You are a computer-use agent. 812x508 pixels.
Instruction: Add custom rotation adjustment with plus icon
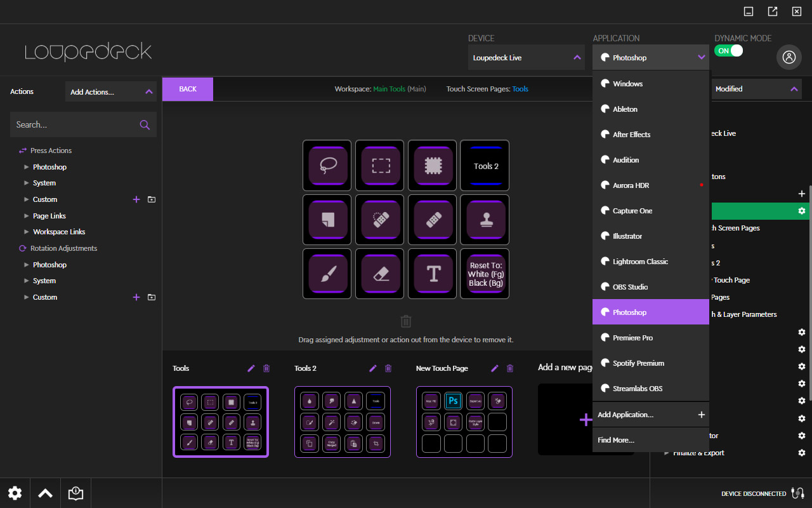click(136, 297)
